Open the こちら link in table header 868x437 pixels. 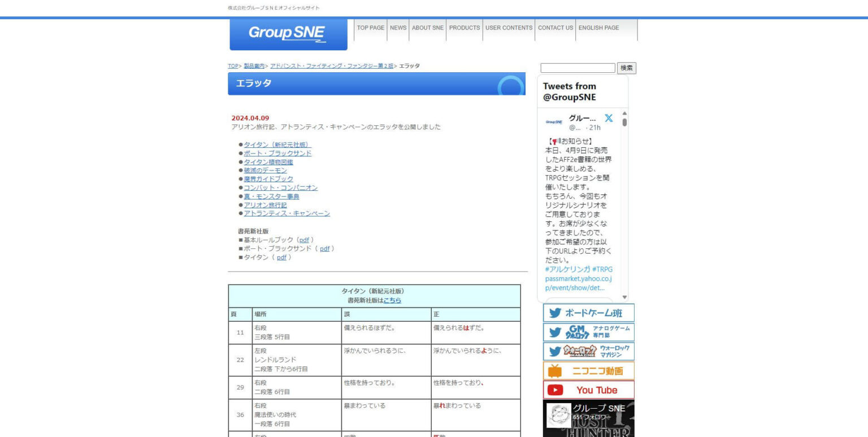(392, 300)
